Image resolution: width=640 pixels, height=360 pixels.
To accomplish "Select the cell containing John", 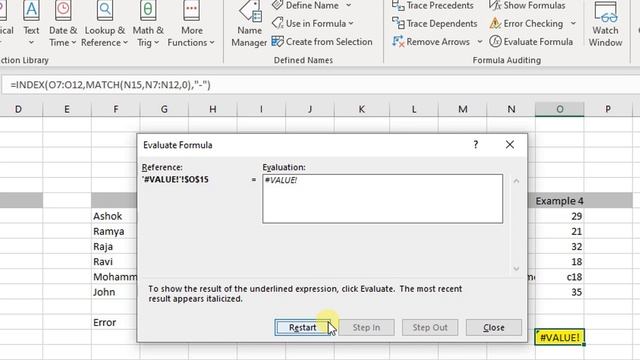I will click(115, 292).
